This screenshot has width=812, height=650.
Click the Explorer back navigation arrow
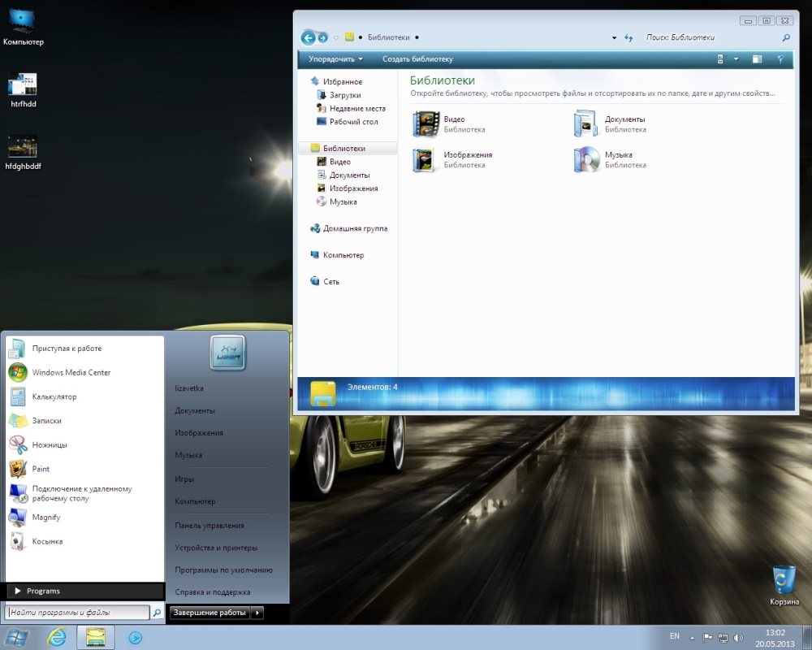(308, 37)
